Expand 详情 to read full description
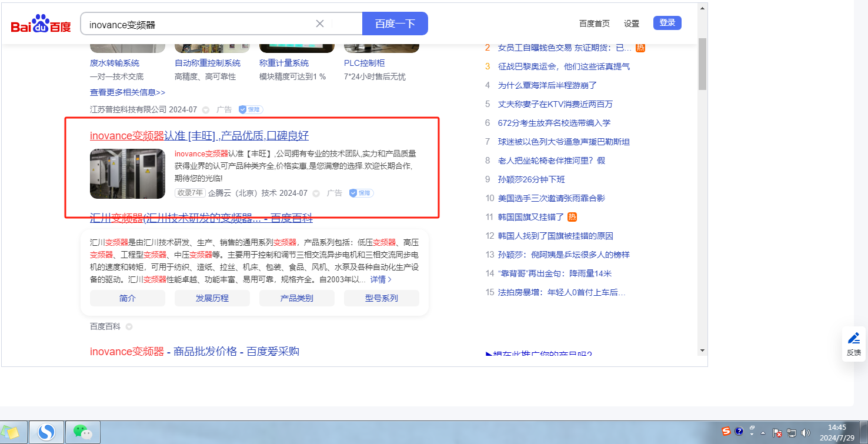Screen dimensions: 868x444 tap(380, 279)
